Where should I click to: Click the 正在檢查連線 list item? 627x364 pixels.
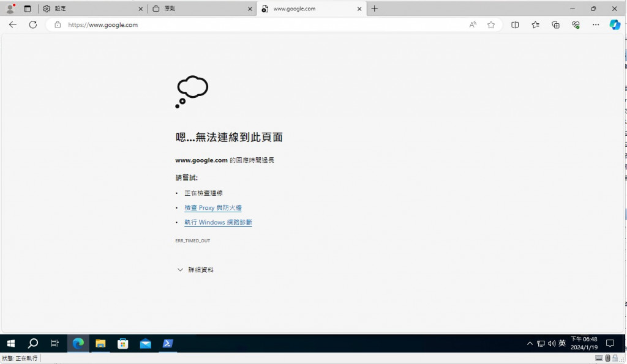(x=203, y=193)
